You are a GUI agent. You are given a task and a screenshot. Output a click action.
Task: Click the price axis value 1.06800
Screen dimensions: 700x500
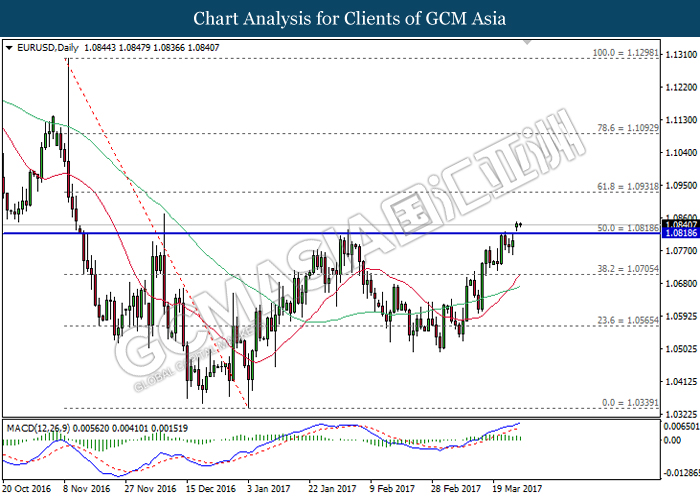tap(681, 283)
